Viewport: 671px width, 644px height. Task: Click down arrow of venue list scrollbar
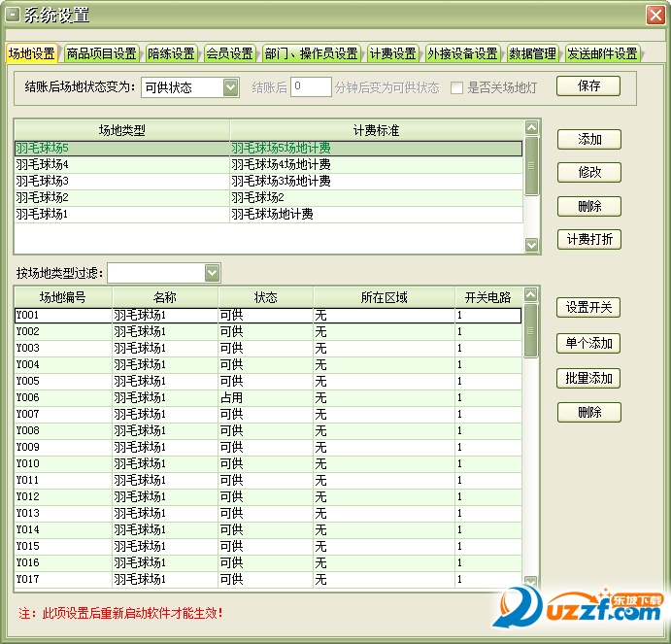coord(530,582)
